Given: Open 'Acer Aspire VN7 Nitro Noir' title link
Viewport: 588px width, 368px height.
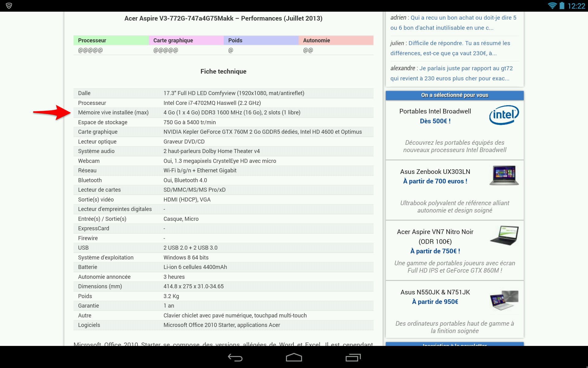Looking at the screenshot, I should tap(435, 237).
